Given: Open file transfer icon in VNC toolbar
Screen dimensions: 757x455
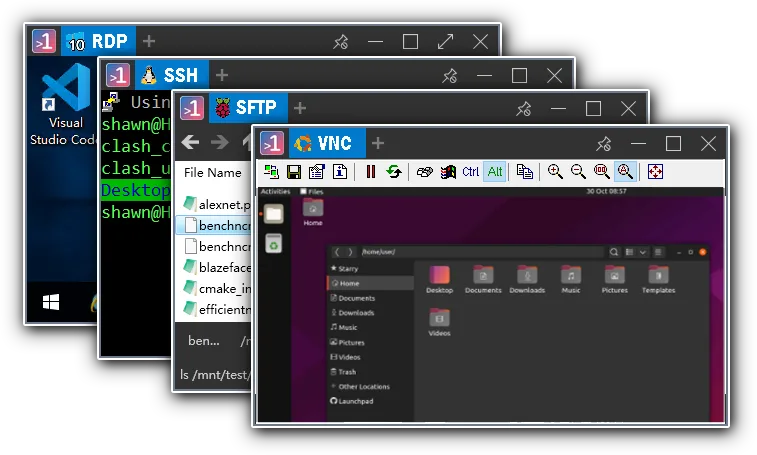Looking at the screenshot, I should 525,171.
